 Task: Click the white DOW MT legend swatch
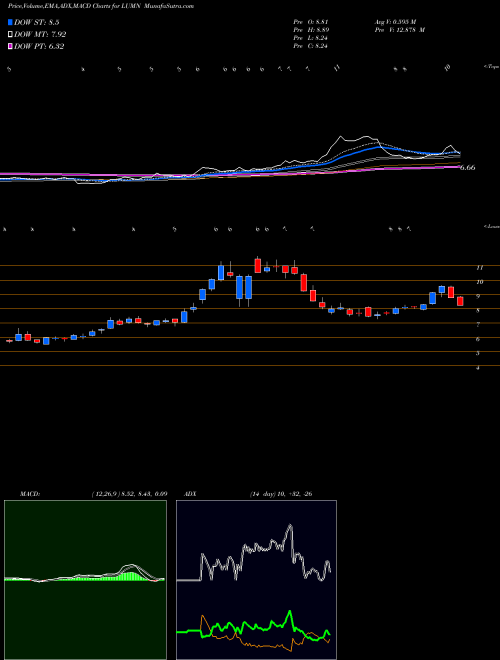tap(11, 35)
